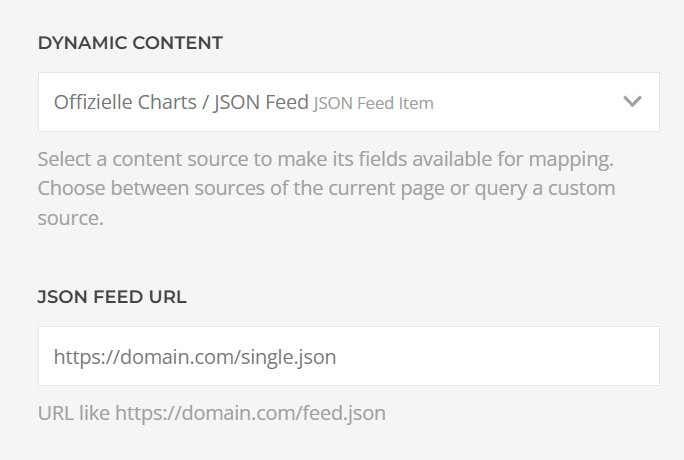684x460 pixels.
Task: Click the "JSON FEED URL" field label
Action: click(x=112, y=297)
